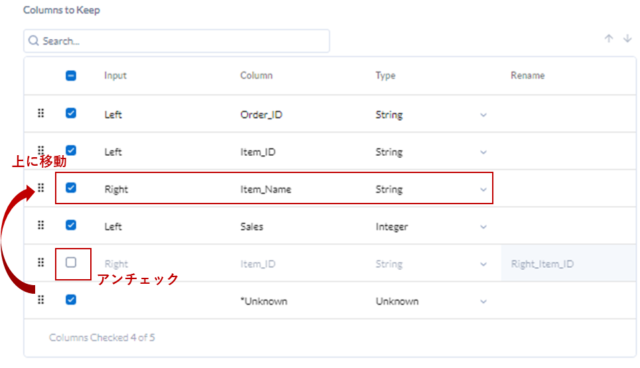
Task: Select the drag handle for Sales row
Action: [x=41, y=225]
